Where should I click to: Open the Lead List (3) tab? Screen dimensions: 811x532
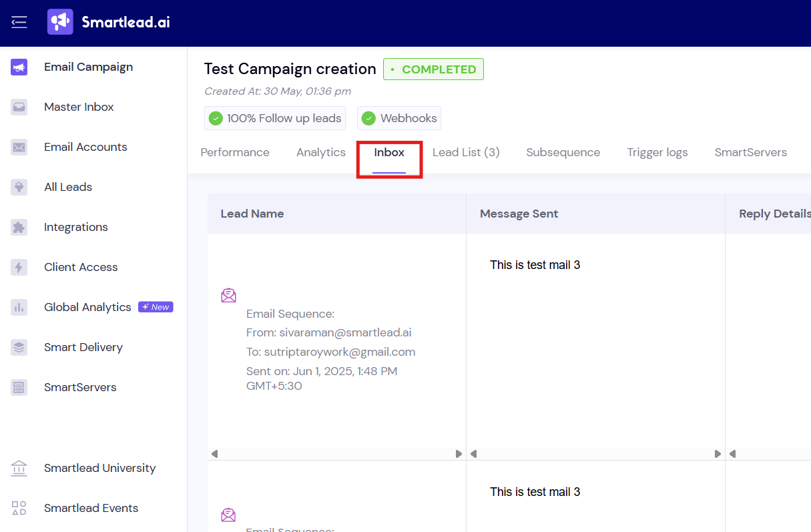coord(466,152)
